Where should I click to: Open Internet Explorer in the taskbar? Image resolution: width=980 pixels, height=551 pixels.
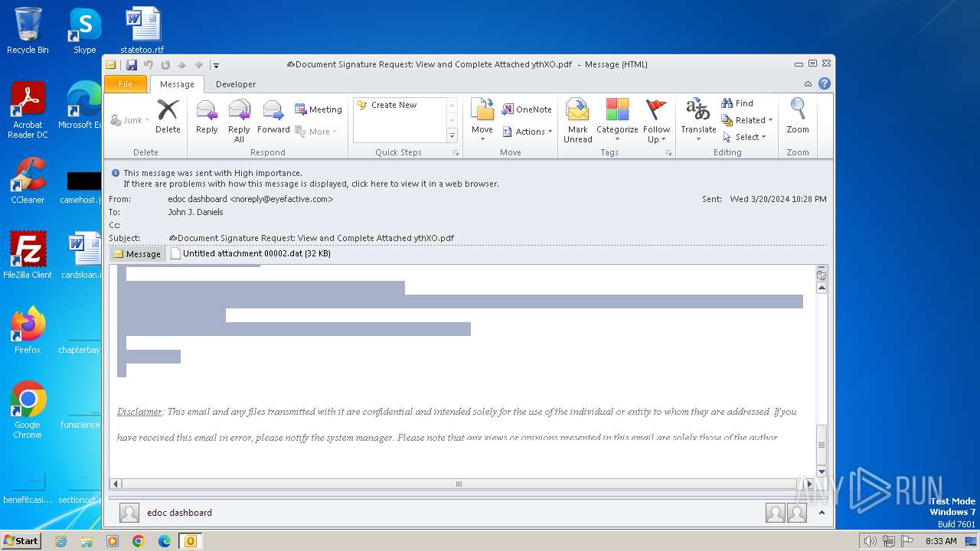(x=60, y=541)
